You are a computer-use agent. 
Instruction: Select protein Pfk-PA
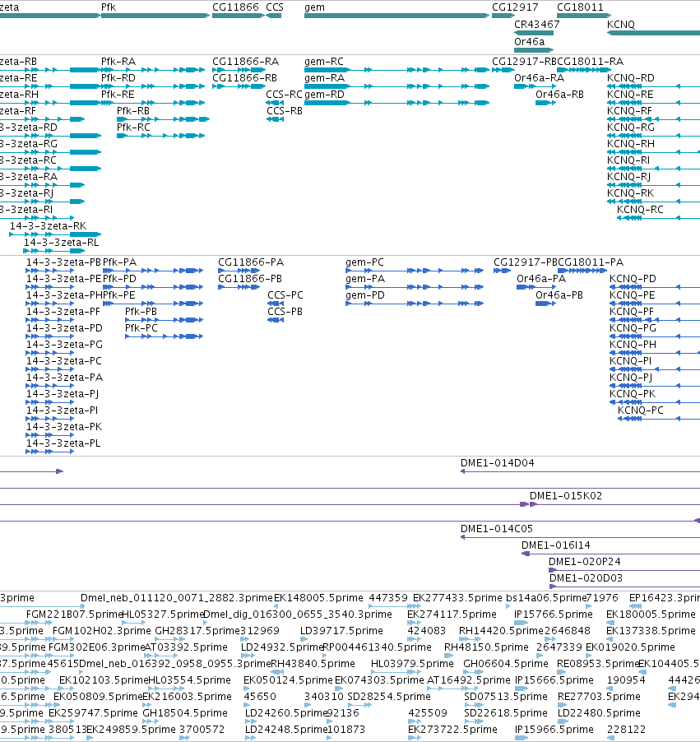pyautogui.click(x=120, y=262)
